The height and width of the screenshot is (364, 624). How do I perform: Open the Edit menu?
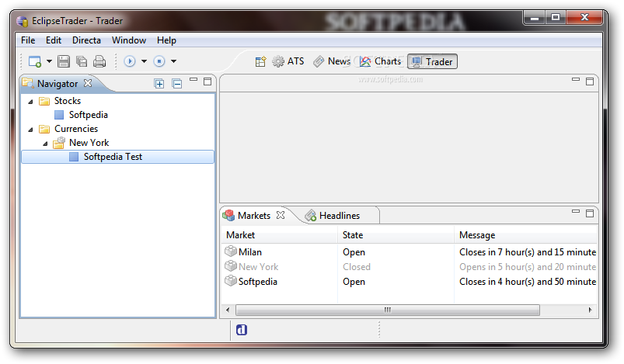pyautogui.click(x=54, y=40)
